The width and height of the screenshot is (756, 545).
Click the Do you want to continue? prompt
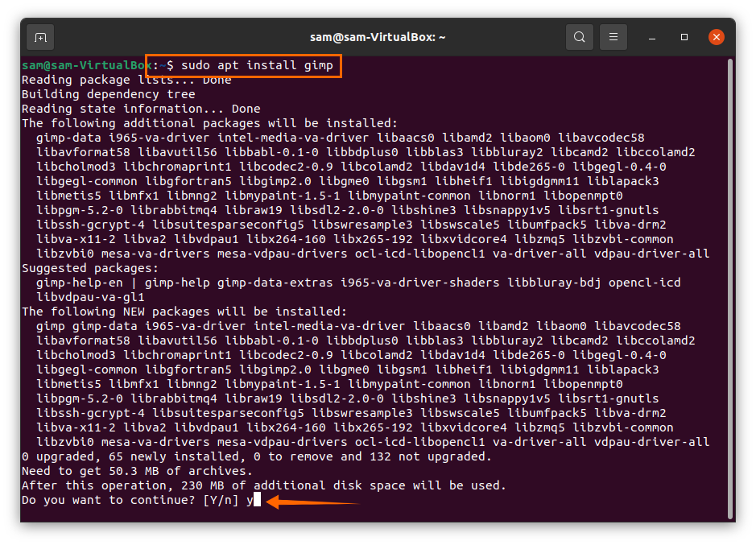click(130, 500)
